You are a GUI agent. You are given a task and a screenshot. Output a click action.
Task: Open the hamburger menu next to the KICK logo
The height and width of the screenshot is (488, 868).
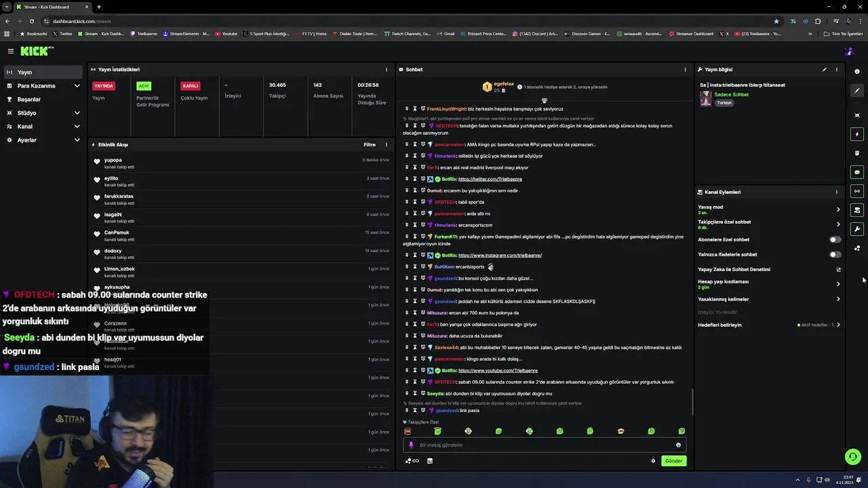[x=11, y=51]
